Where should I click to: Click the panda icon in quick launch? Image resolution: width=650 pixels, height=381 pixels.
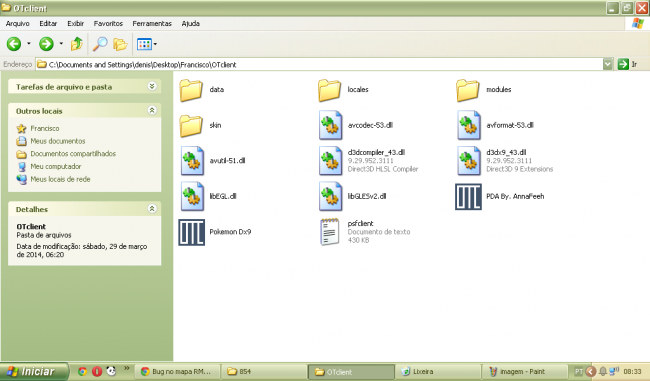coord(111,371)
